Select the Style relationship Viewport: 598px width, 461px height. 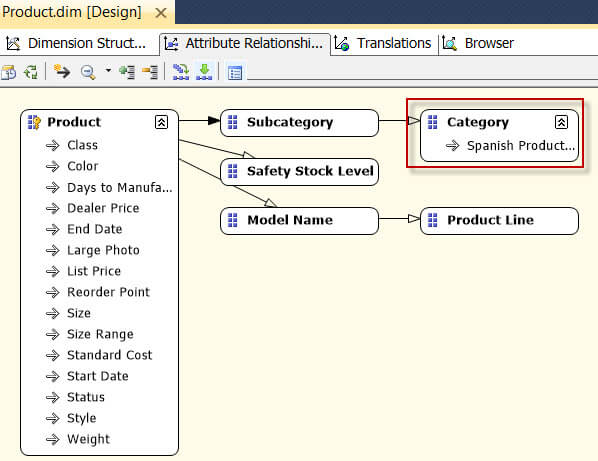[82, 418]
